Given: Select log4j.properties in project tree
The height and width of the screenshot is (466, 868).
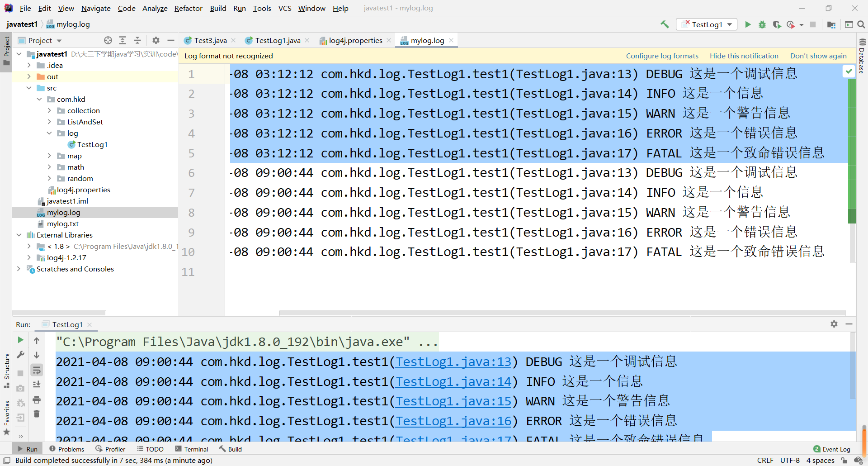Looking at the screenshot, I should (x=84, y=190).
